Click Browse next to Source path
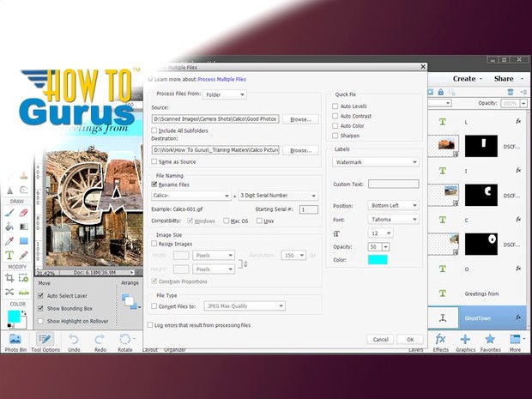The image size is (532, 399). point(300,119)
